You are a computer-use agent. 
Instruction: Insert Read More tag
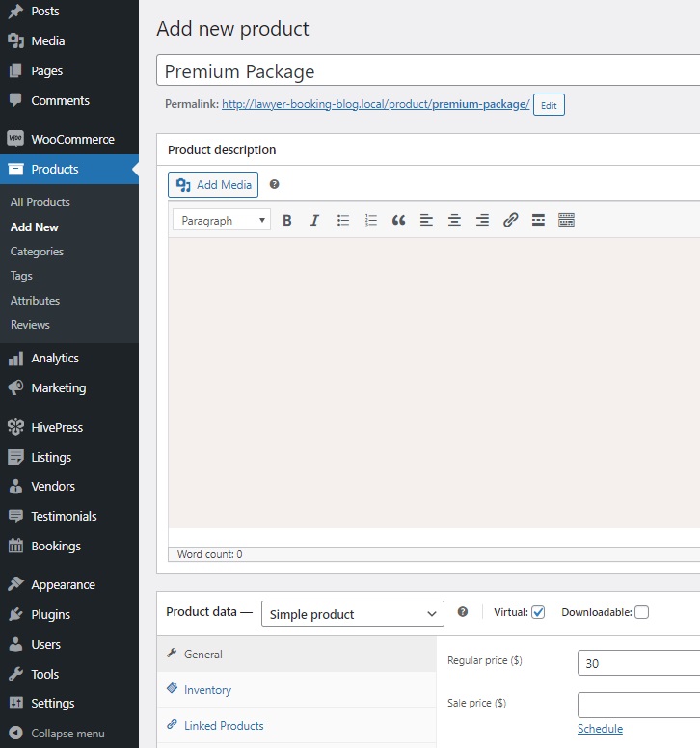point(538,221)
